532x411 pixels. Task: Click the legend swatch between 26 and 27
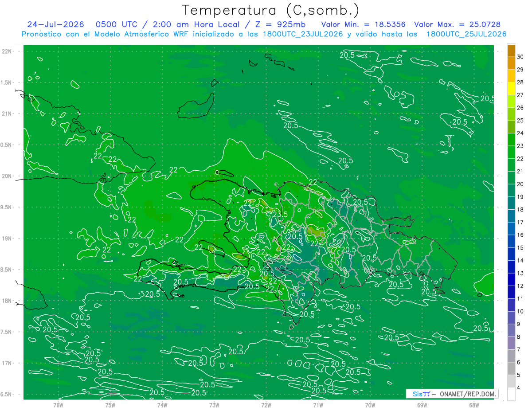(511, 101)
